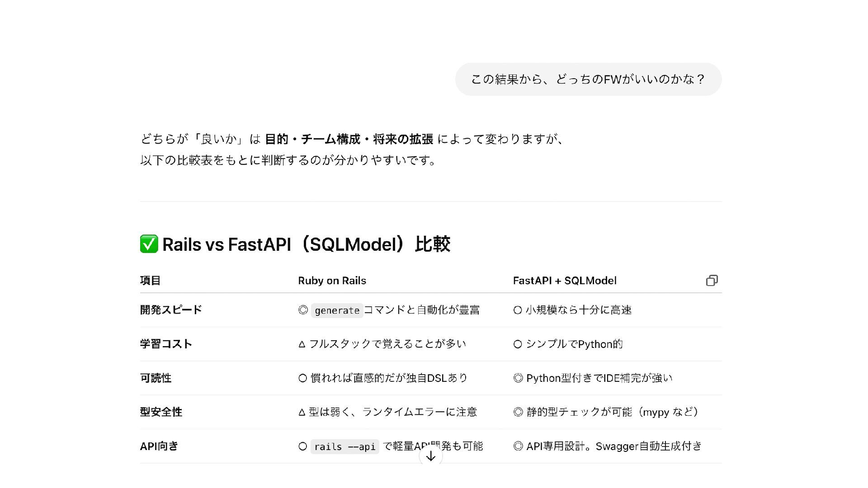The width and height of the screenshot is (868, 488).
Task: Select the FastAPI + SQLModel column header
Action: click(x=564, y=281)
